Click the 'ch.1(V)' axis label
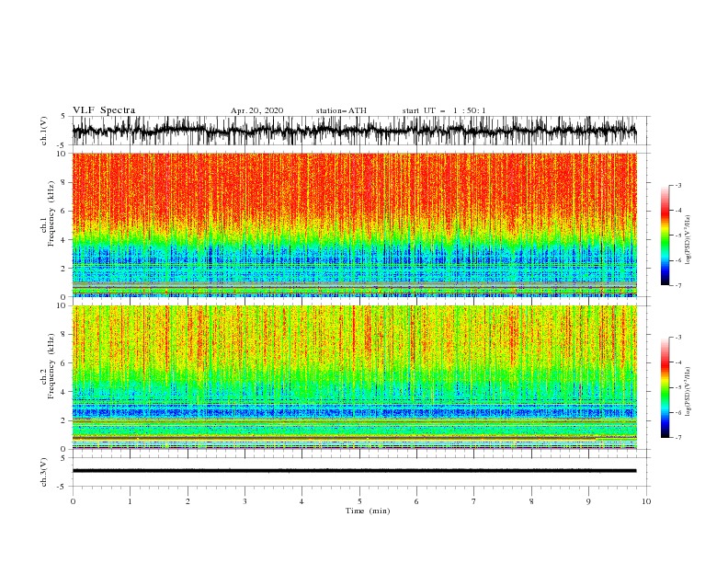This screenshot has width=728, height=563. 44,131
